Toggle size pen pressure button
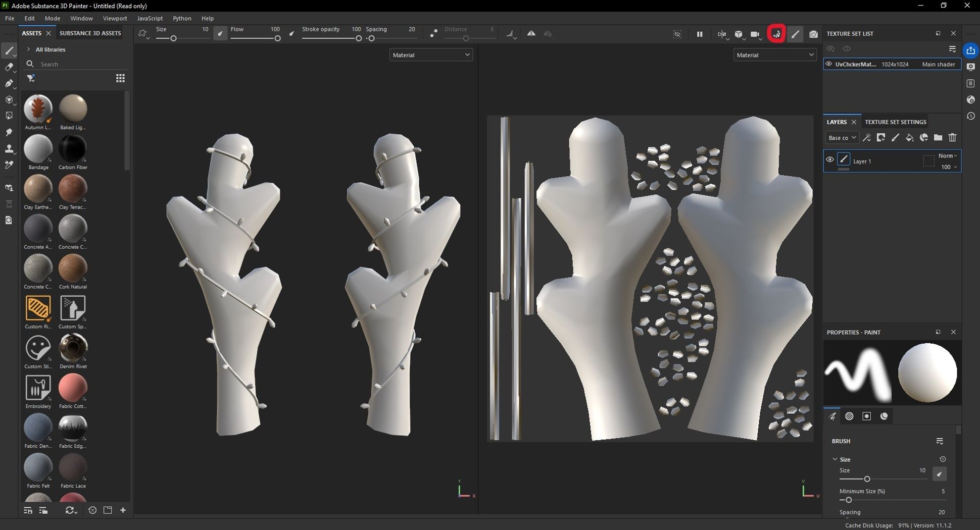This screenshot has width=980, height=530. (220, 34)
